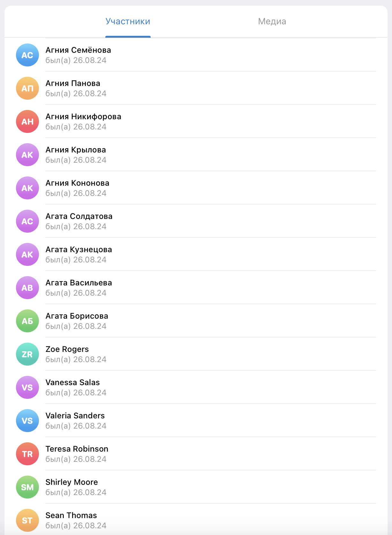Click the orange ST avatar
Viewport: 392px width, 535px height.
point(27,520)
